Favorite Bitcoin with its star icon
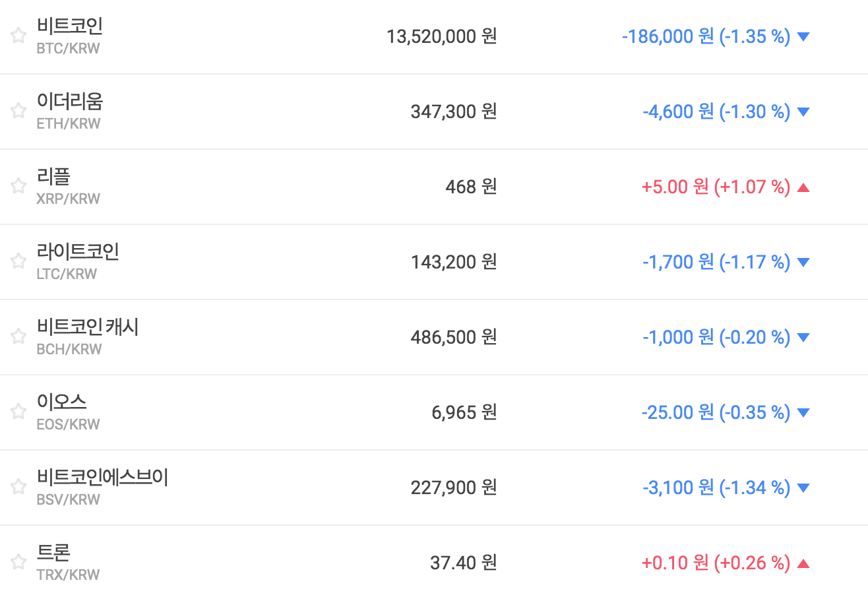Image resolution: width=868 pixels, height=599 pixels. coord(18,36)
